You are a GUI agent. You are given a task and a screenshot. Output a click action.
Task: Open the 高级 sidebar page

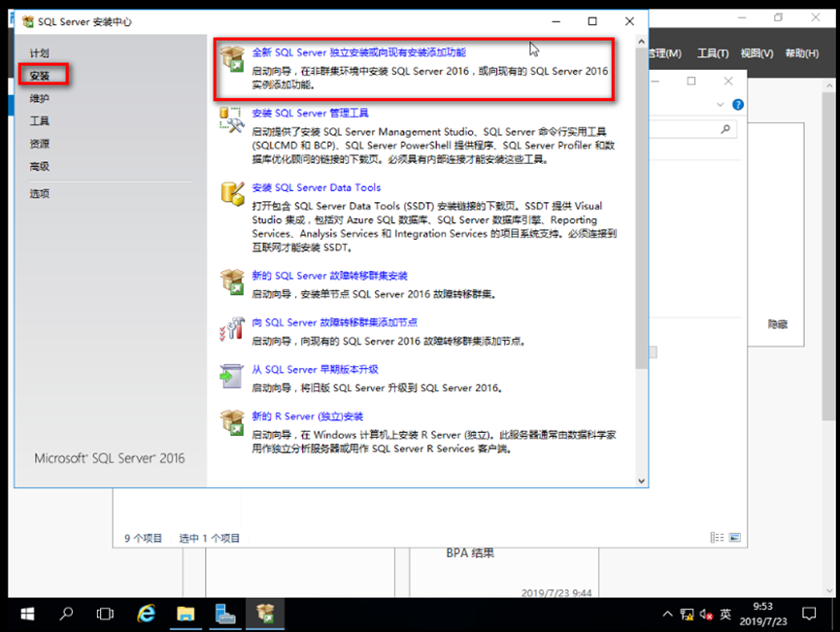(39, 167)
